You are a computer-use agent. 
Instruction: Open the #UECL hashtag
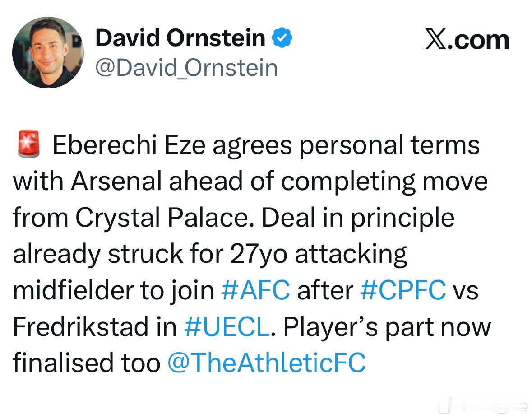pyautogui.click(x=227, y=326)
